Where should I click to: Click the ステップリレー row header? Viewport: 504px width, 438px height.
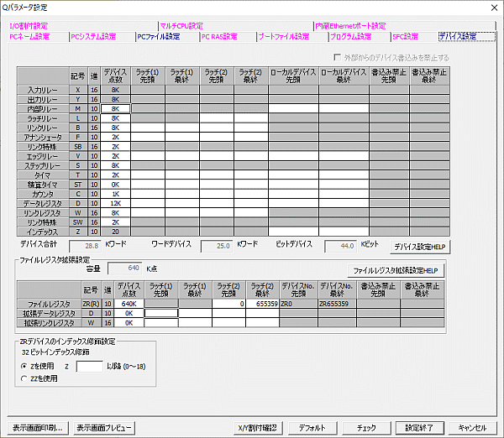[x=43, y=165]
